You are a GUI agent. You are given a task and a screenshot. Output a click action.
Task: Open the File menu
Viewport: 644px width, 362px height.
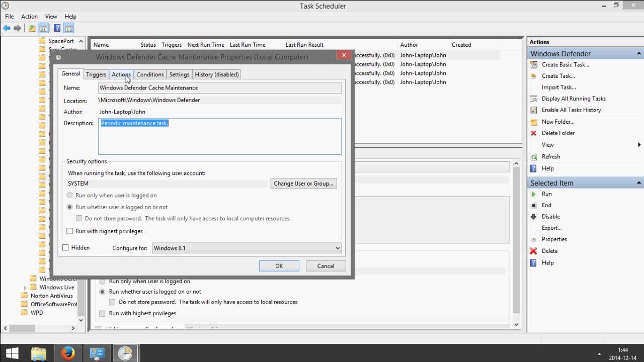click(10, 17)
